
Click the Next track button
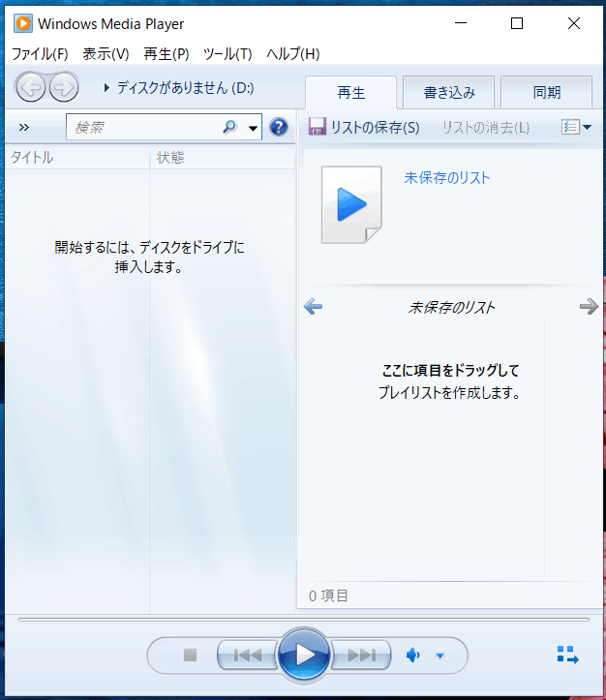click(x=361, y=654)
